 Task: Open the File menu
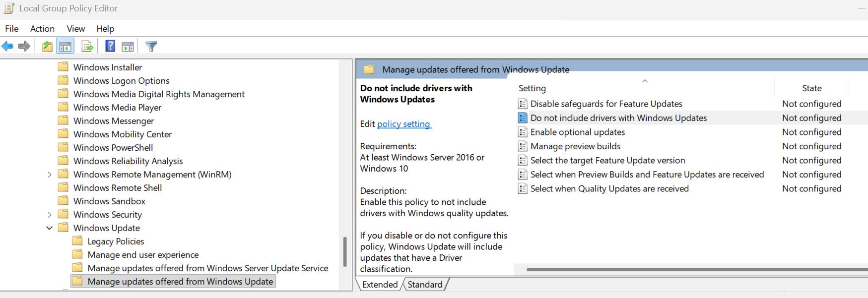[x=12, y=29]
